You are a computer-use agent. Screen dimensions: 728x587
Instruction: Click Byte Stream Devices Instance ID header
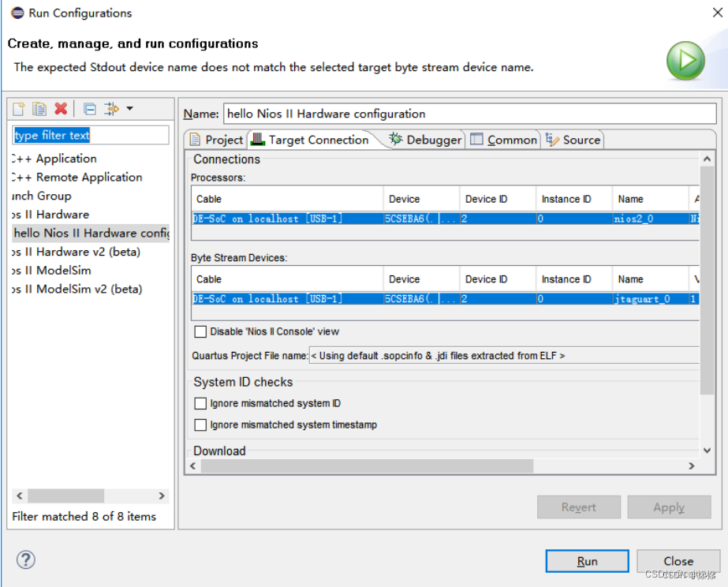coord(574,279)
